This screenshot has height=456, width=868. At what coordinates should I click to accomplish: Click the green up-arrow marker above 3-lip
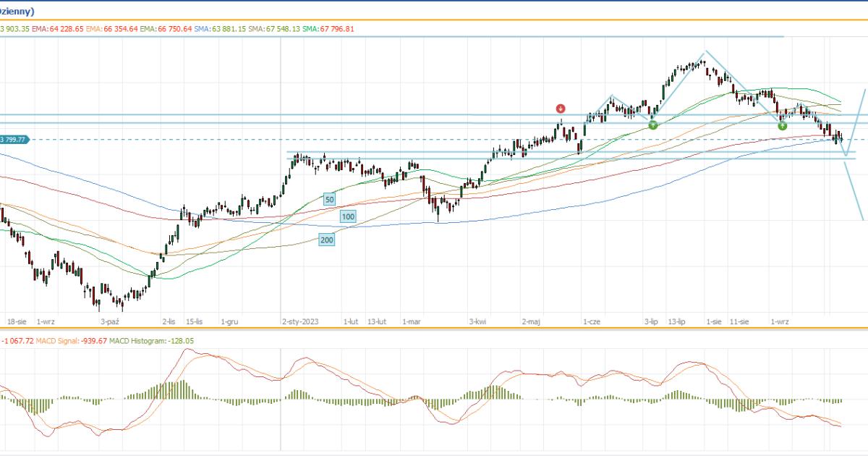(653, 125)
